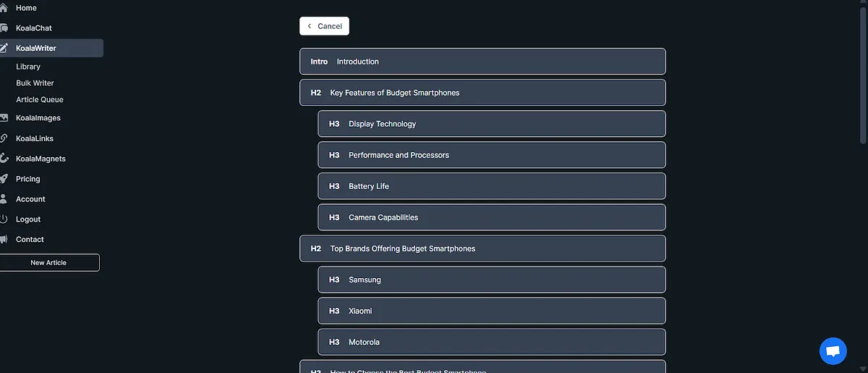Screen dimensions: 868x373
Task: Select the H3 Samsung row
Action: 492,280
